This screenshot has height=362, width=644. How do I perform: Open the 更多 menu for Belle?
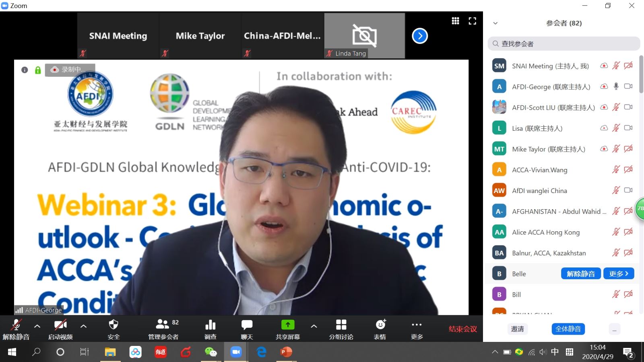618,274
